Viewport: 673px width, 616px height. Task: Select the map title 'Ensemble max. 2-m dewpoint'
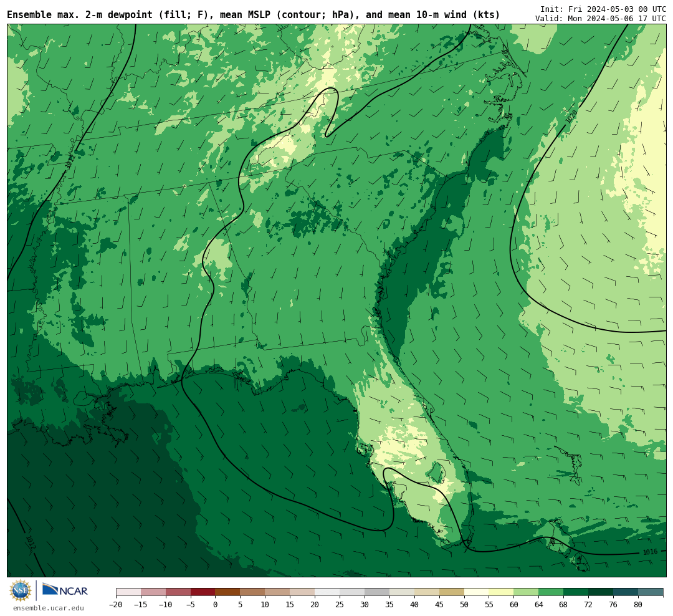click(x=80, y=14)
